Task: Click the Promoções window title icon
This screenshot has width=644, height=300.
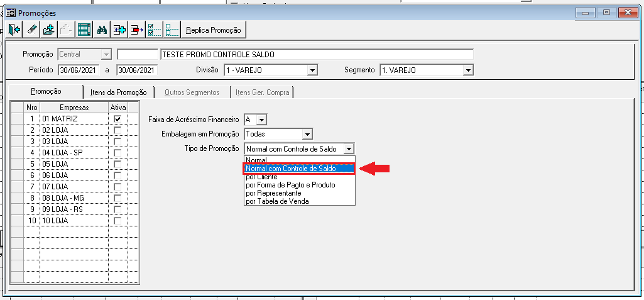Action: click(11, 13)
